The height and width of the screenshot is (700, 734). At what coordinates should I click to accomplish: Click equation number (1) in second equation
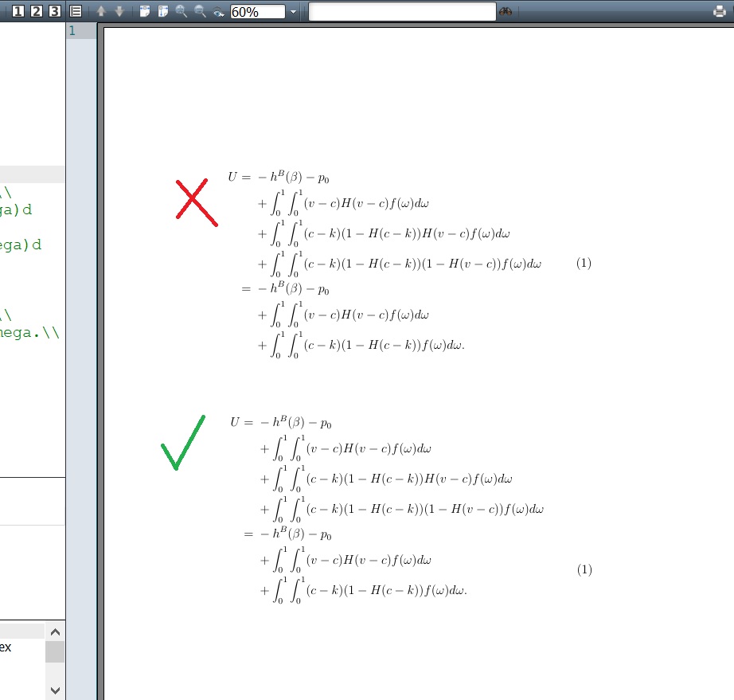click(584, 569)
